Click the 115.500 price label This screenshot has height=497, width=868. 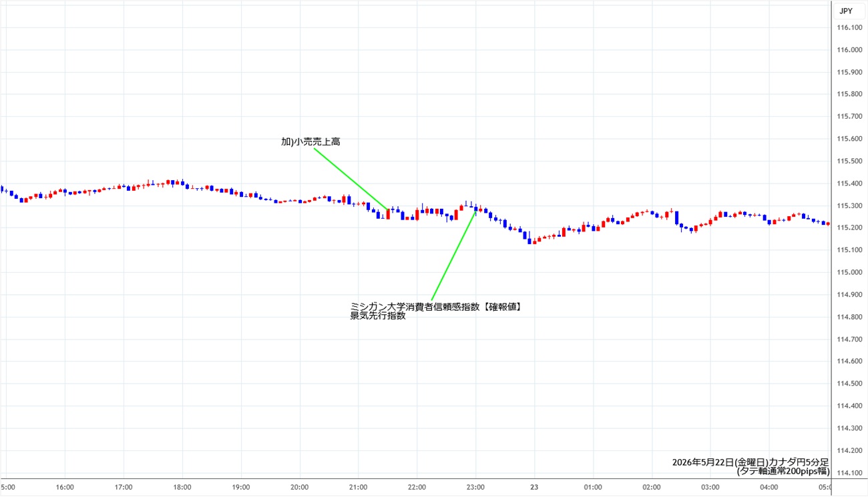[849, 161]
